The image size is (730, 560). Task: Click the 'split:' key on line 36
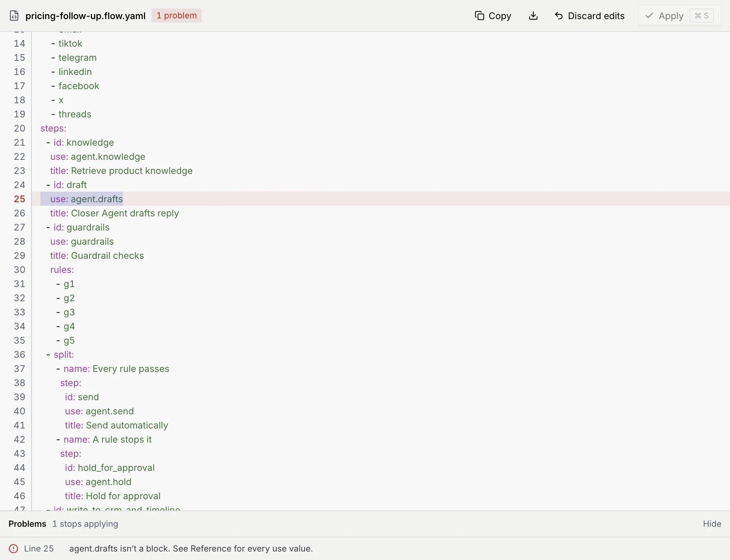click(64, 355)
